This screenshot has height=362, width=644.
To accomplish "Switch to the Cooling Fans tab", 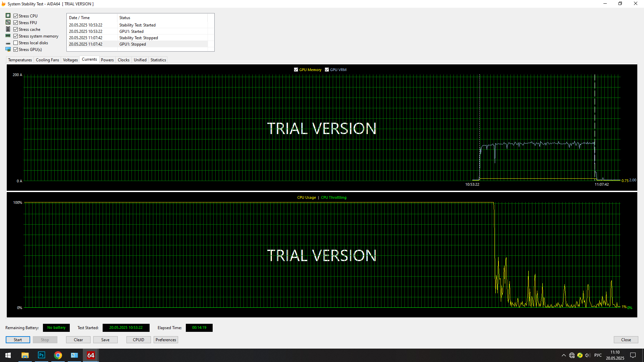I will (x=47, y=60).
